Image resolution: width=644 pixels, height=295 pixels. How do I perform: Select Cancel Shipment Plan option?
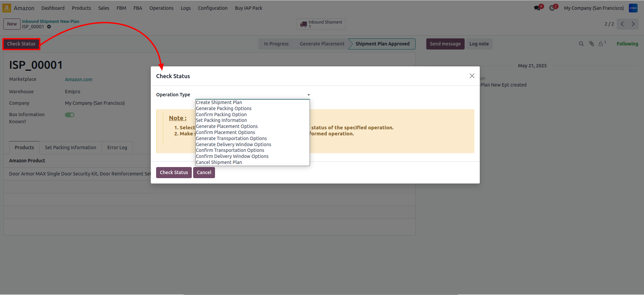pos(219,162)
